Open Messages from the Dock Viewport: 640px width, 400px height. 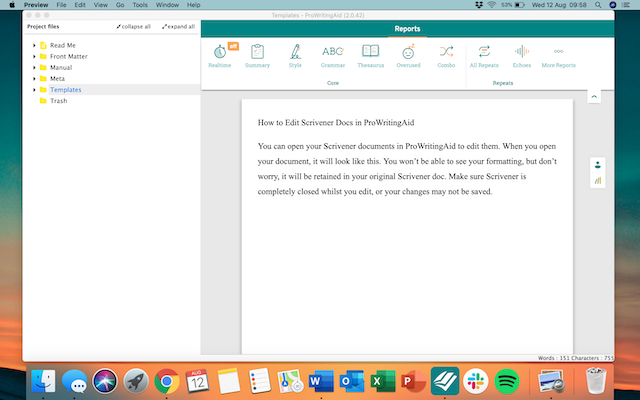(x=74, y=381)
